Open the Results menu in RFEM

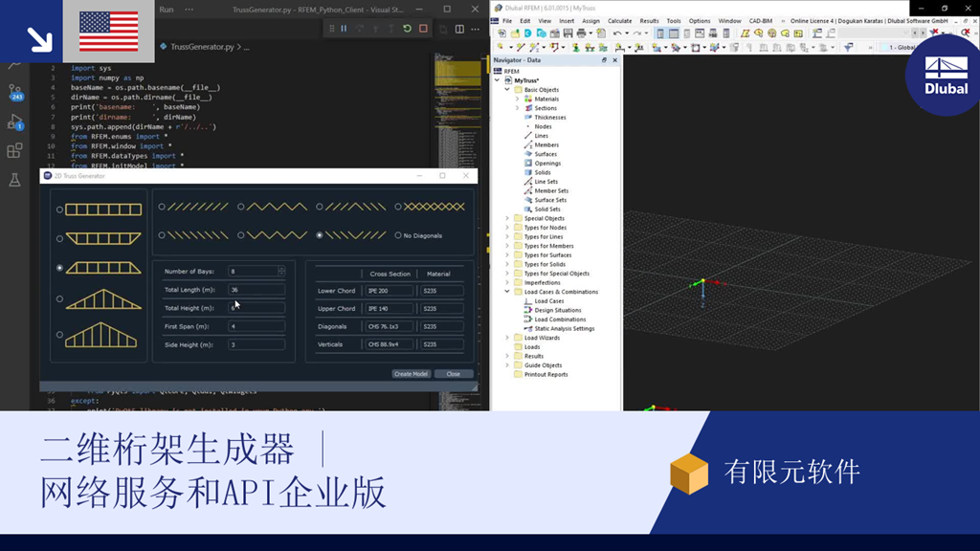(x=649, y=21)
